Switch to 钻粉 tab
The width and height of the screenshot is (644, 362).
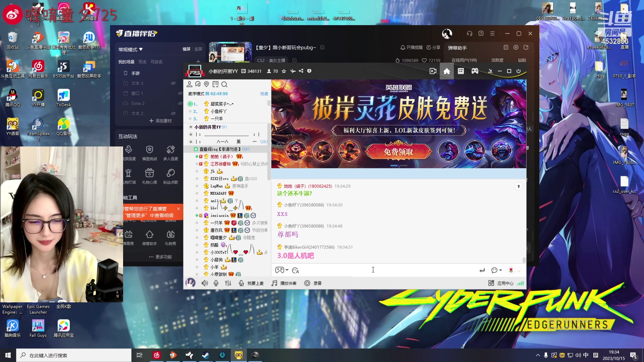tap(522, 60)
